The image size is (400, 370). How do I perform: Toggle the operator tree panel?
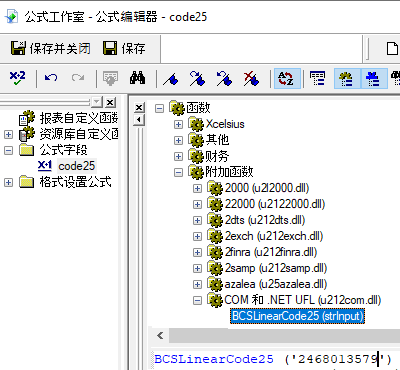[x=374, y=78]
